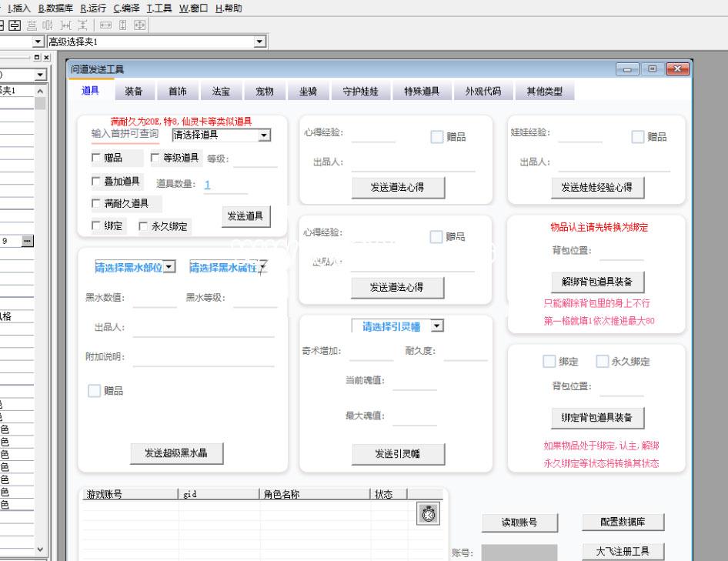Enable the 等级道具 checkbox
The width and height of the screenshot is (728, 561).
tap(155, 159)
